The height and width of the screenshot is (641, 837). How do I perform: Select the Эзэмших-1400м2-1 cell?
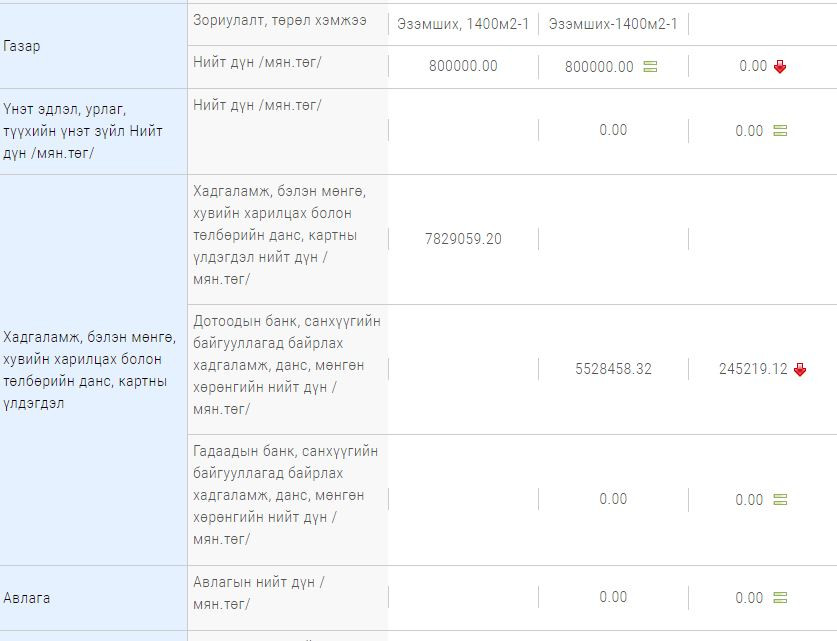click(613, 24)
